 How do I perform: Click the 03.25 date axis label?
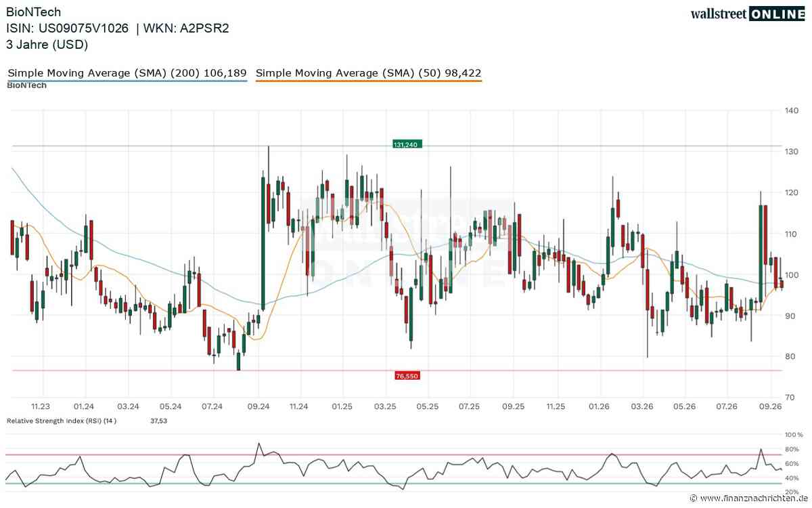coord(385,406)
